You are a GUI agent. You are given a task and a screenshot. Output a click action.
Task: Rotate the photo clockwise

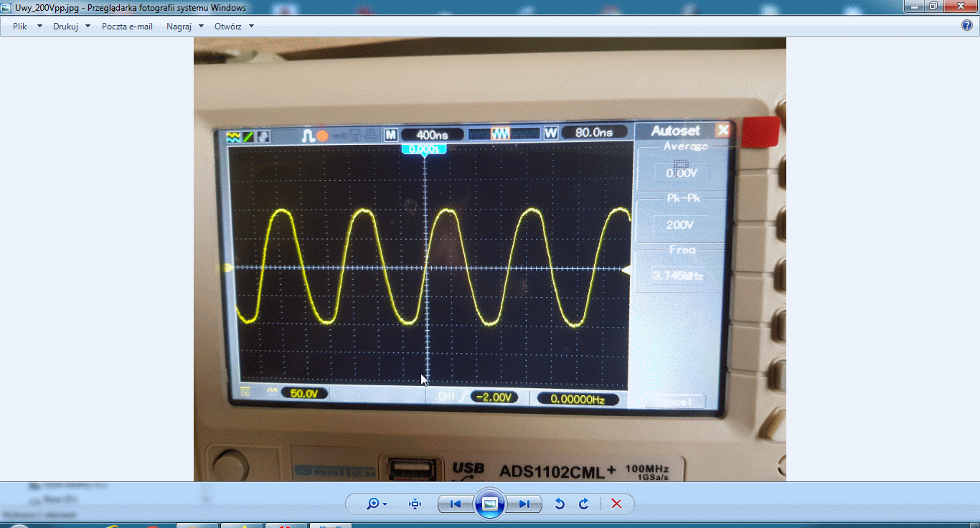[x=584, y=504]
